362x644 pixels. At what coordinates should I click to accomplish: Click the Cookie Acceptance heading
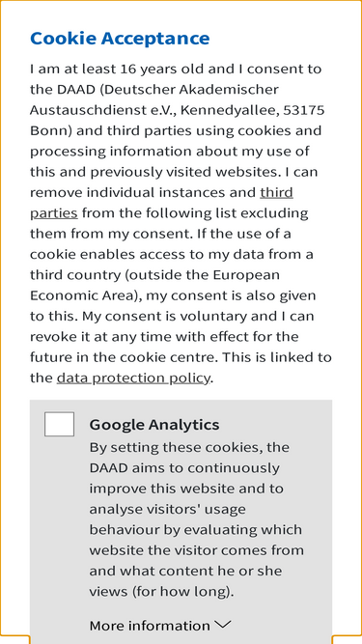(120, 39)
